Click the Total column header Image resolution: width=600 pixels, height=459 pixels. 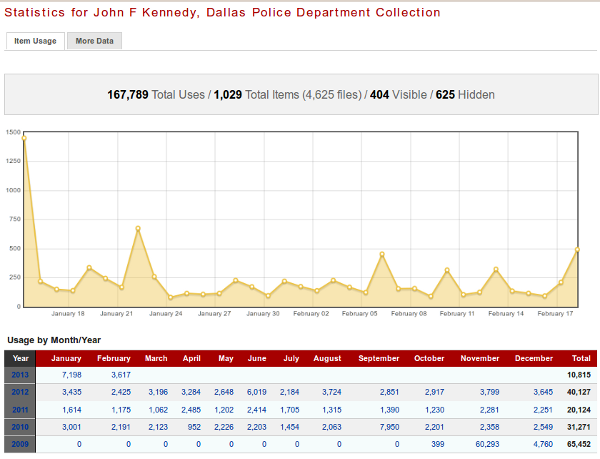(581, 358)
